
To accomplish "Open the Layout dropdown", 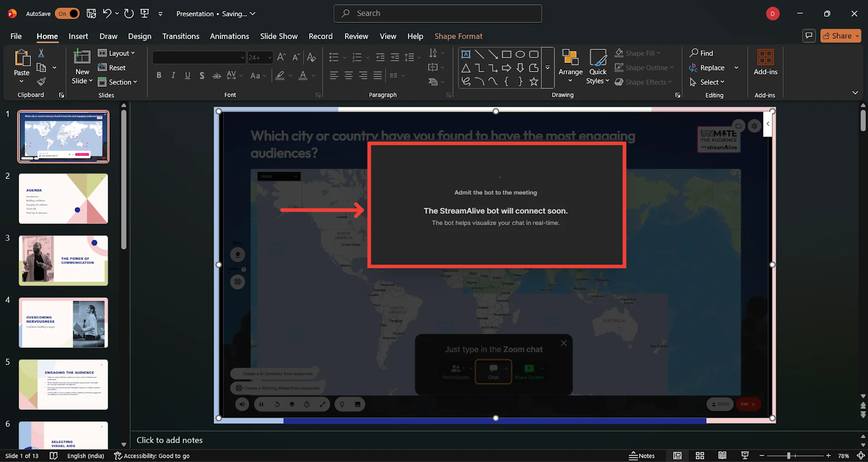I will [x=116, y=53].
